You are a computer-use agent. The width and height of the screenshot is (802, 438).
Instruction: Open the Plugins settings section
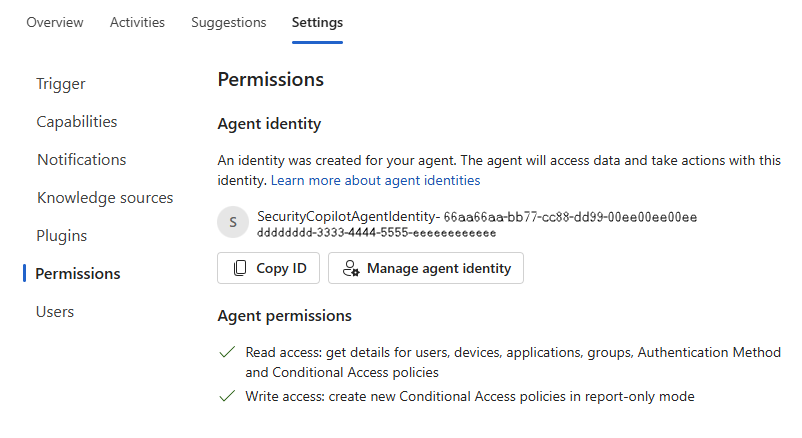click(x=62, y=236)
